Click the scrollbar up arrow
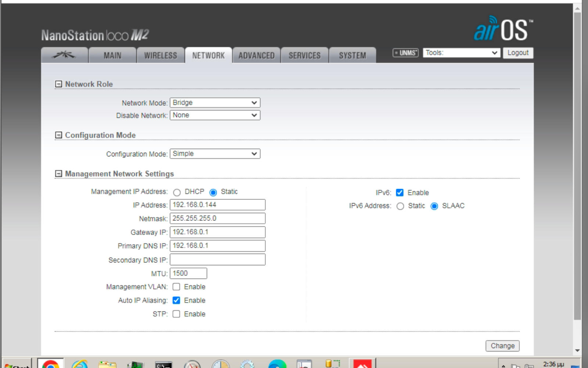 point(577,8)
